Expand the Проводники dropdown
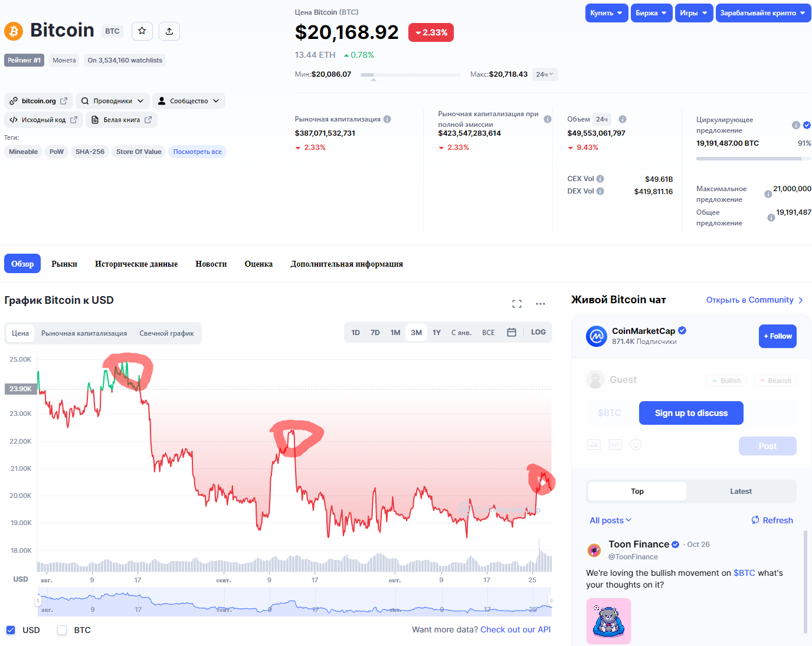 pyautogui.click(x=113, y=101)
